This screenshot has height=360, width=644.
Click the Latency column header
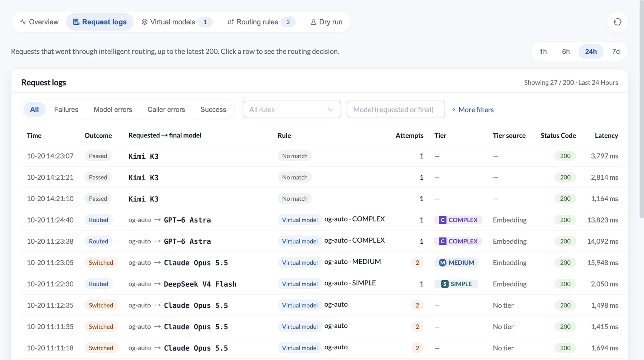(x=606, y=135)
